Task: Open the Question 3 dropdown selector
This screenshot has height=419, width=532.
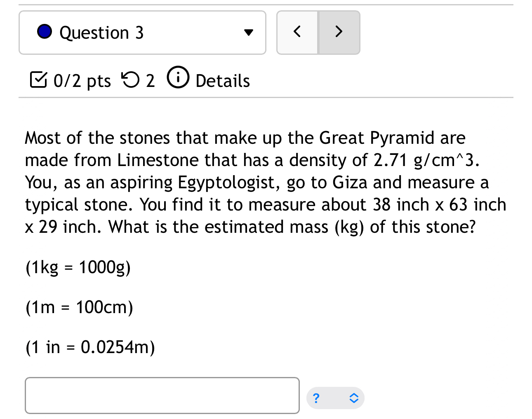Action: (x=142, y=32)
